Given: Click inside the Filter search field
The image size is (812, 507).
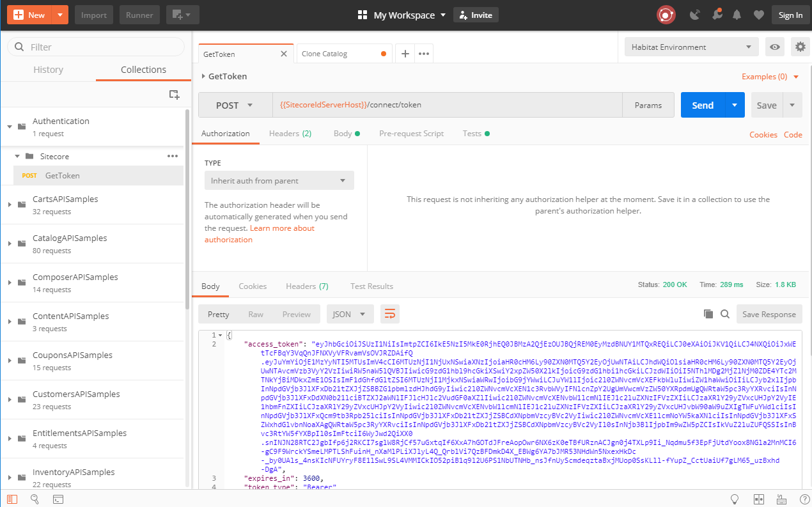Looking at the screenshot, I should point(96,47).
